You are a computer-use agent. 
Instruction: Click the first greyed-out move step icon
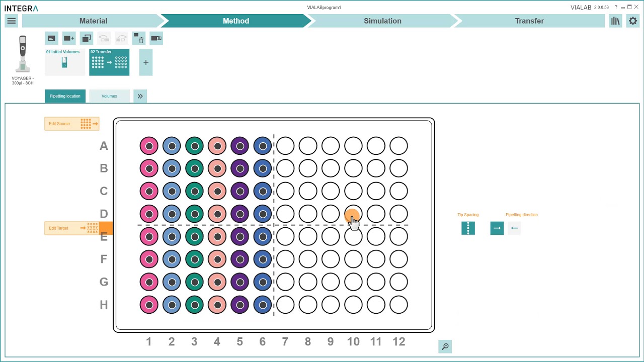click(x=104, y=38)
